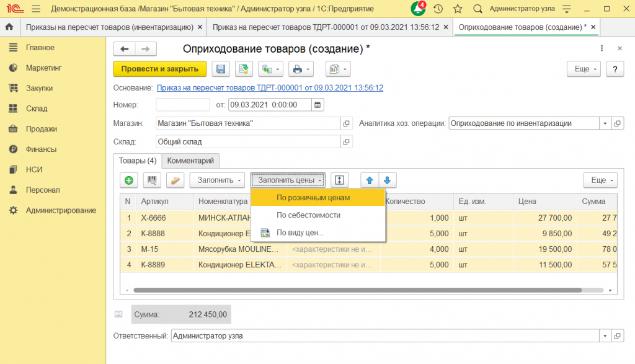Expand the Ответственный dropdown
The width and height of the screenshot is (635, 364).
point(605,336)
